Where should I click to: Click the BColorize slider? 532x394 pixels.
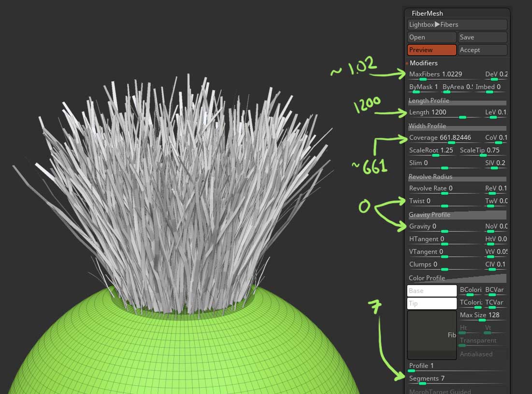471,291
